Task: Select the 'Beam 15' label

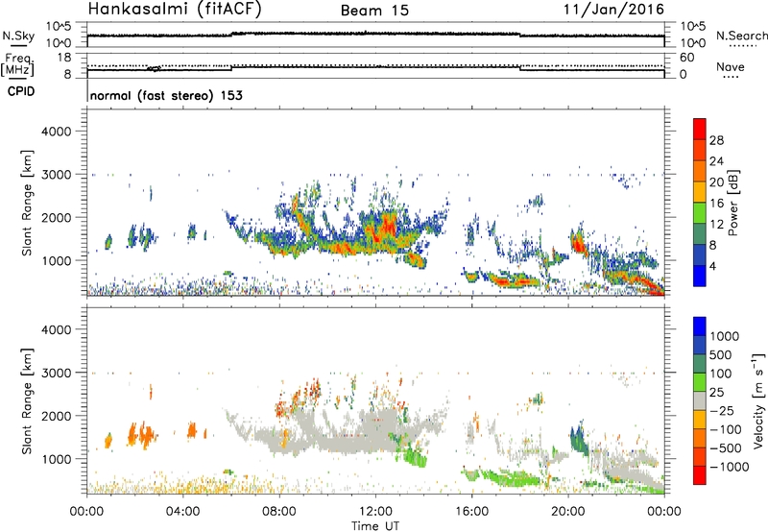Action: (x=374, y=11)
